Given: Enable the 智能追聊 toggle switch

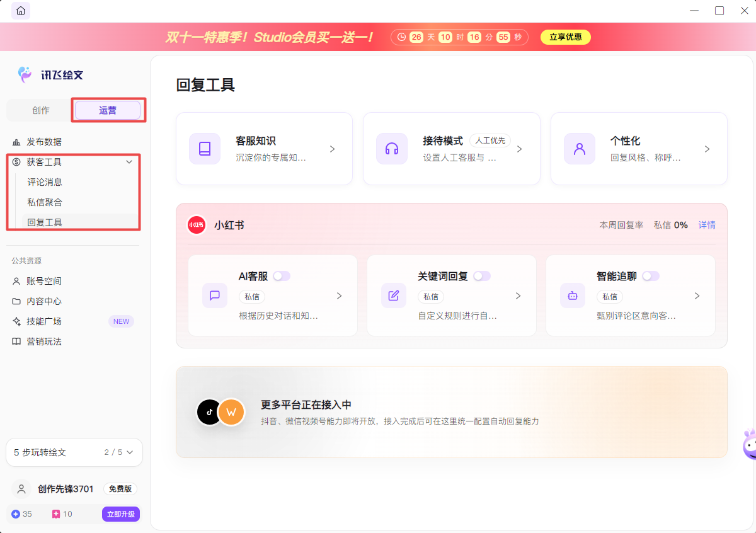Looking at the screenshot, I should pyautogui.click(x=651, y=276).
